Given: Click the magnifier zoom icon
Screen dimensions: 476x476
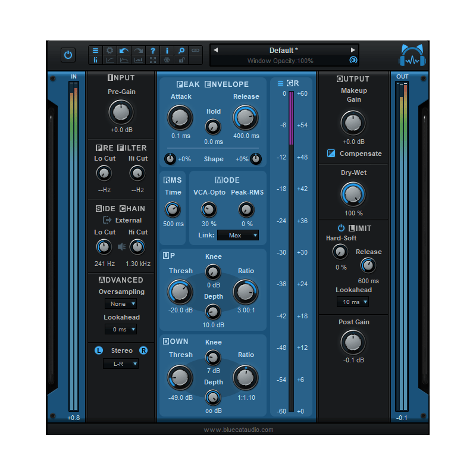Looking at the screenshot, I should coord(181,51).
